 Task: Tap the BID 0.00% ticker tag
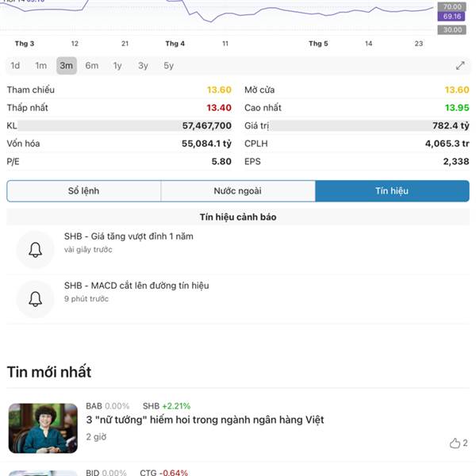coord(106,472)
